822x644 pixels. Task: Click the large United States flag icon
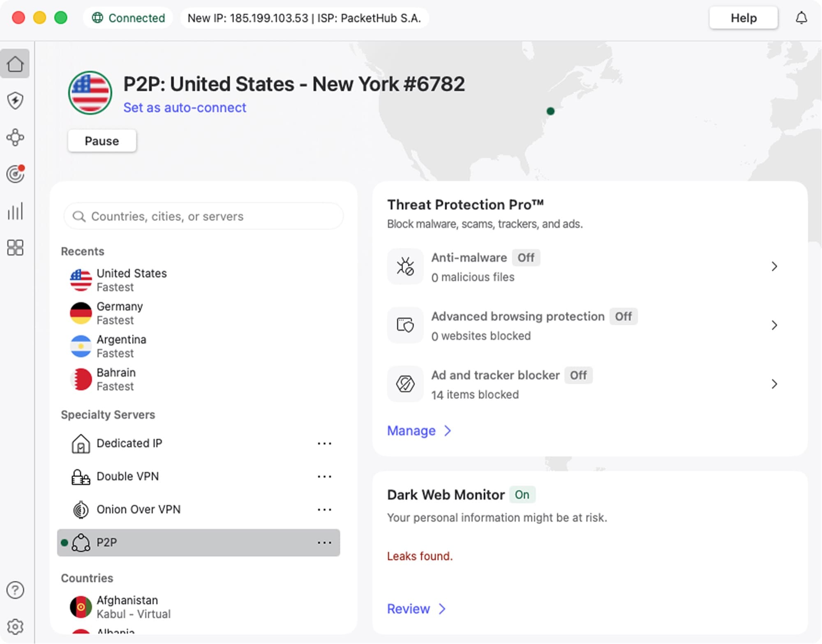(90, 93)
